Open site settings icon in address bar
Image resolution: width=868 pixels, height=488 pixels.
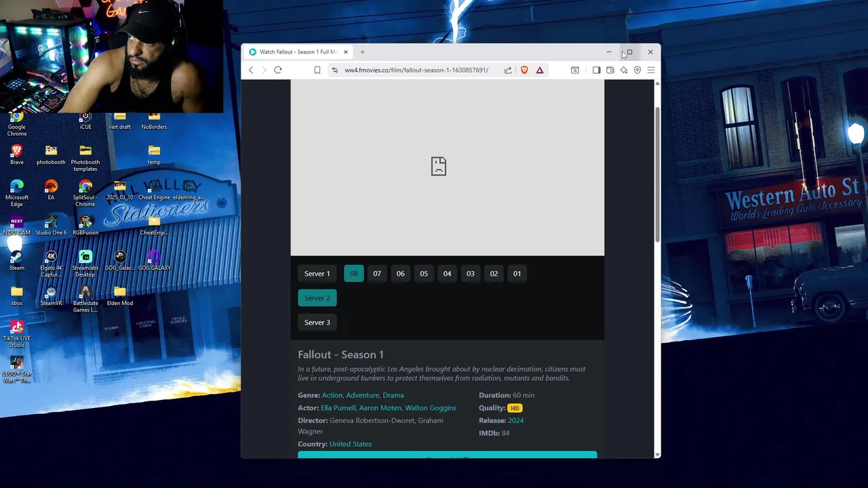point(334,70)
